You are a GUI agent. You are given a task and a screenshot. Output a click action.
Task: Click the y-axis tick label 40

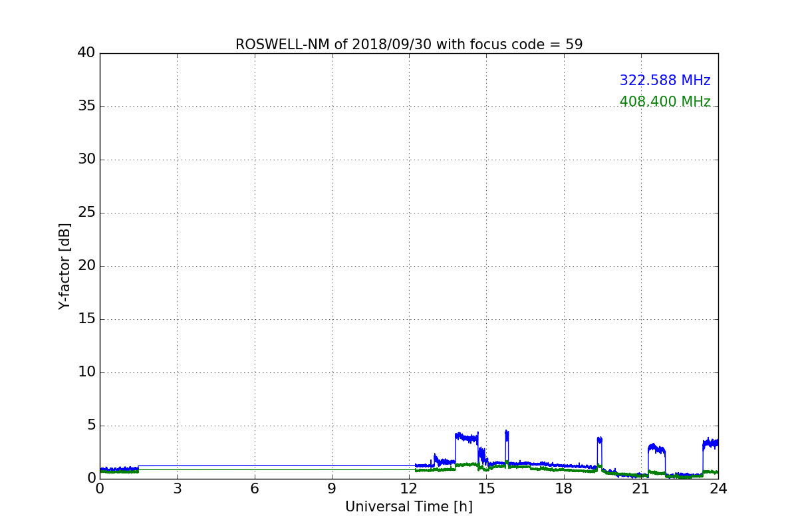(x=86, y=53)
